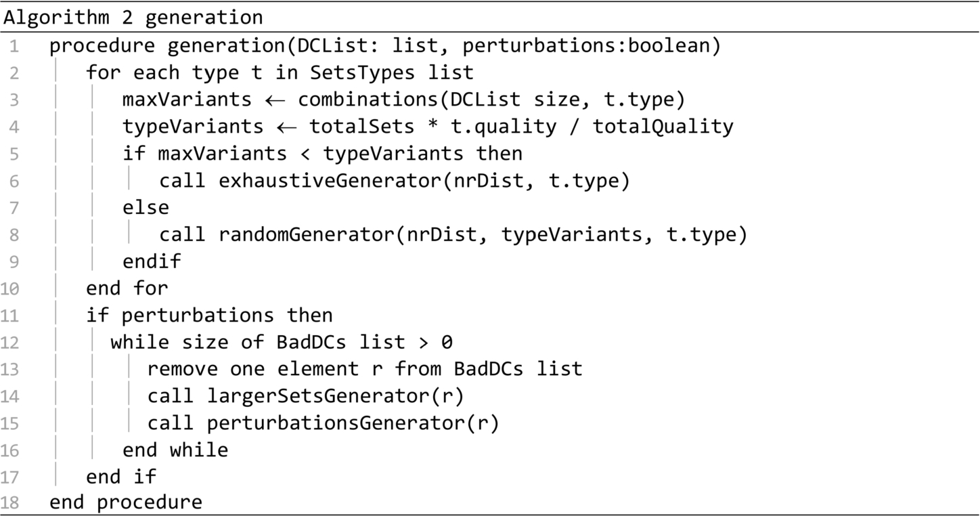Click 'call perturbationsGenerator(r)' statement

click(323, 423)
